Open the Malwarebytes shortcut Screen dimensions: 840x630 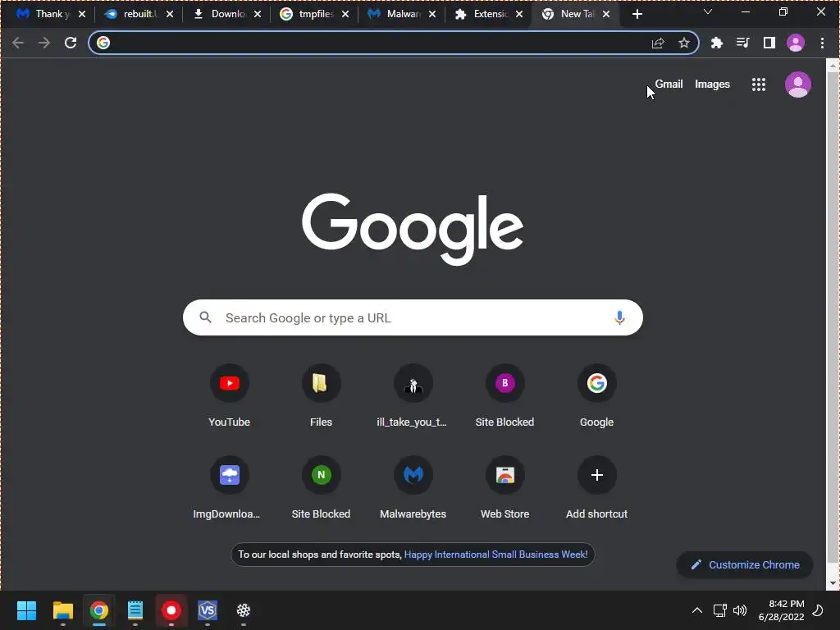pyautogui.click(x=413, y=487)
